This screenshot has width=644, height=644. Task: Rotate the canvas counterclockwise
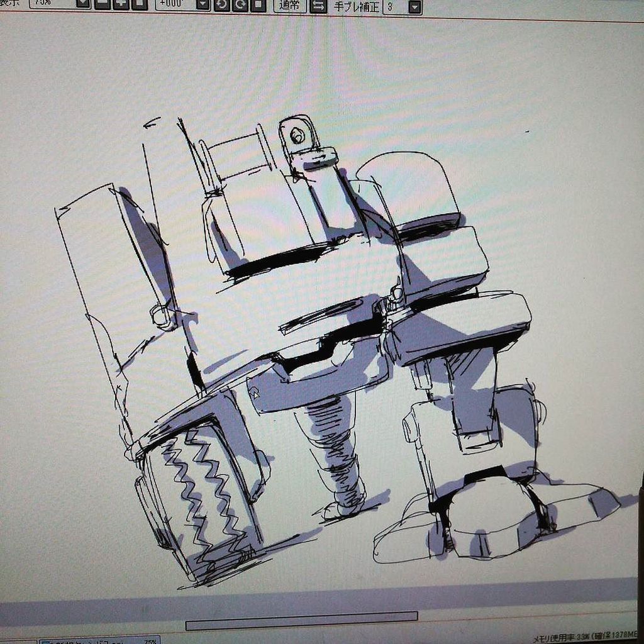coord(221,5)
